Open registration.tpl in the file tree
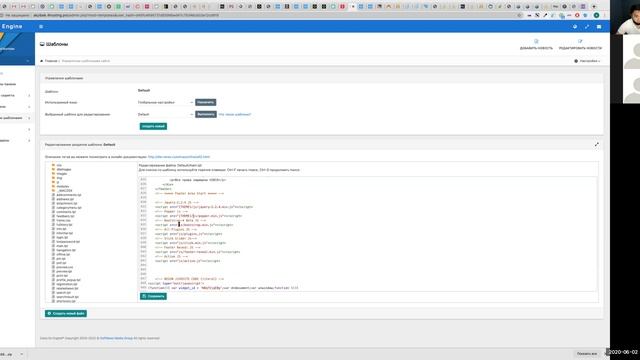640x360 pixels. [x=67, y=284]
